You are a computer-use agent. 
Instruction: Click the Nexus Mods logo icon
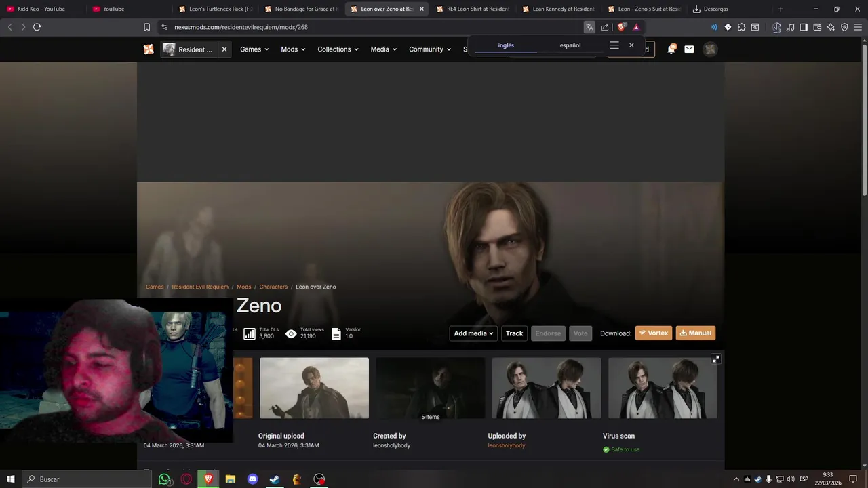click(149, 49)
